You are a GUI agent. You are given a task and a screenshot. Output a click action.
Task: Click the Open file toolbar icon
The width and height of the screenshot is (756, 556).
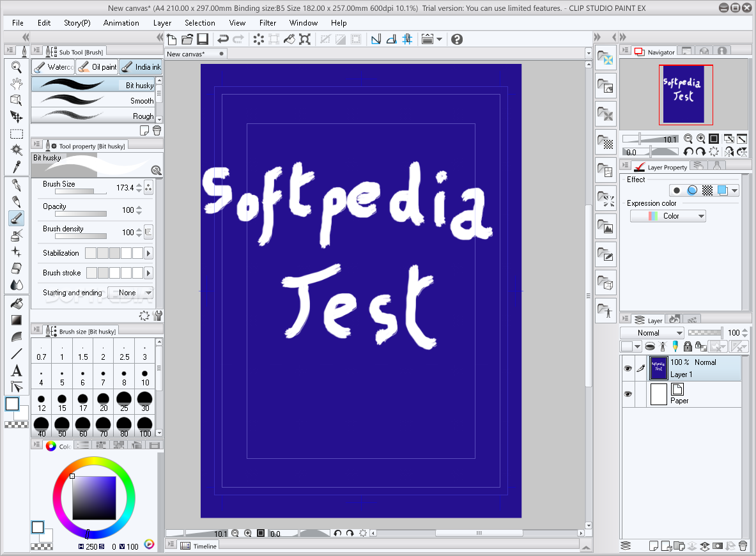coord(187,39)
